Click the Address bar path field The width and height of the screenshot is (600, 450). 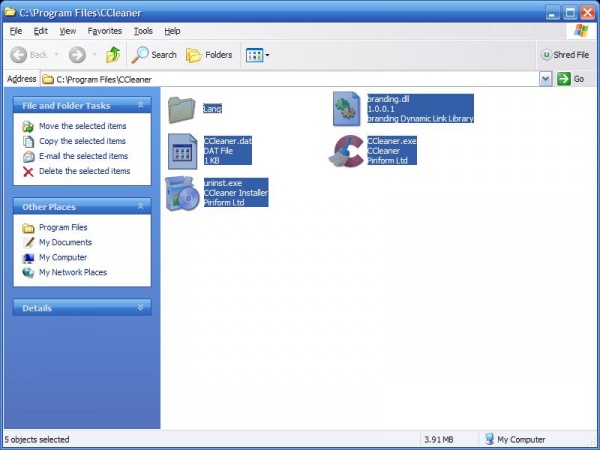coord(290,79)
